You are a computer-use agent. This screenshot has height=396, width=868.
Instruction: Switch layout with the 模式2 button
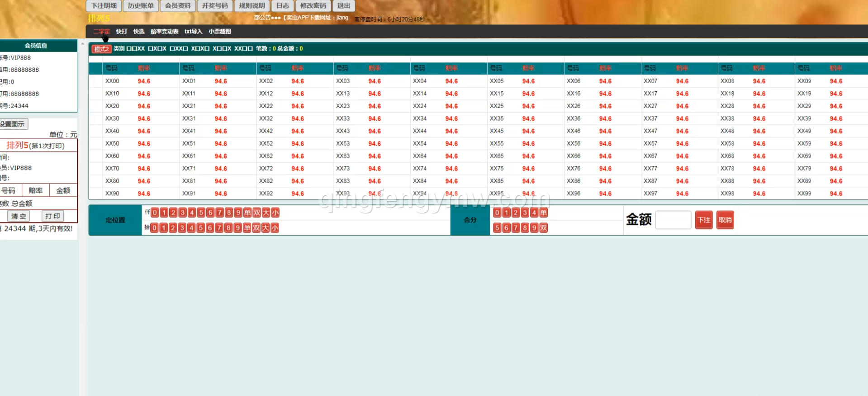click(x=101, y=49)
